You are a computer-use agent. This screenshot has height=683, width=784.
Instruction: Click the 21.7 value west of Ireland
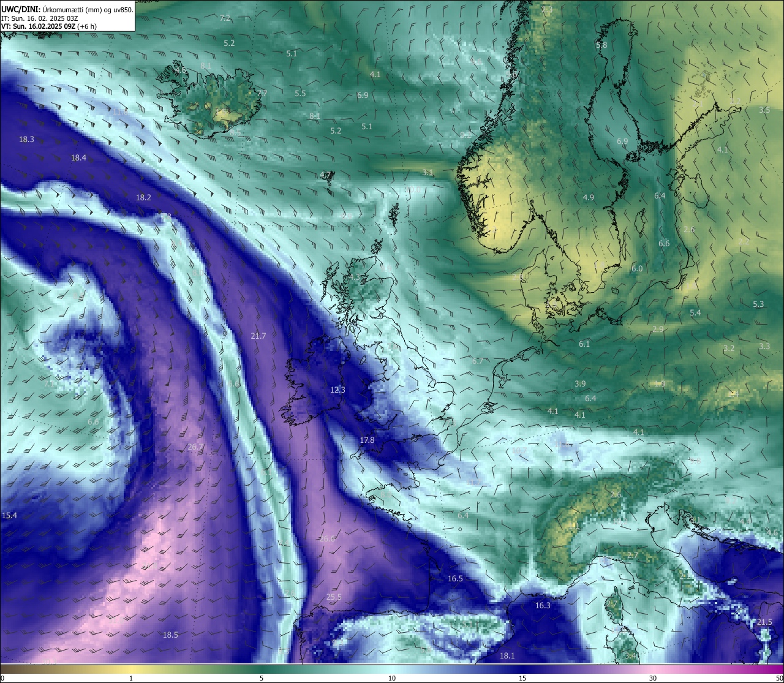258,336
